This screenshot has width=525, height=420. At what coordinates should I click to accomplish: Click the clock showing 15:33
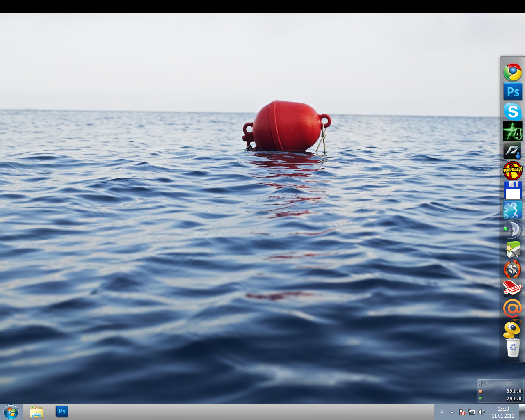pos(503,412)
